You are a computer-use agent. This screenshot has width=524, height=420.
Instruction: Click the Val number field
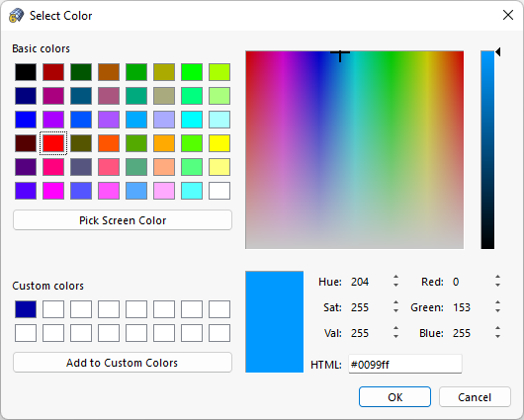point(370,333)
